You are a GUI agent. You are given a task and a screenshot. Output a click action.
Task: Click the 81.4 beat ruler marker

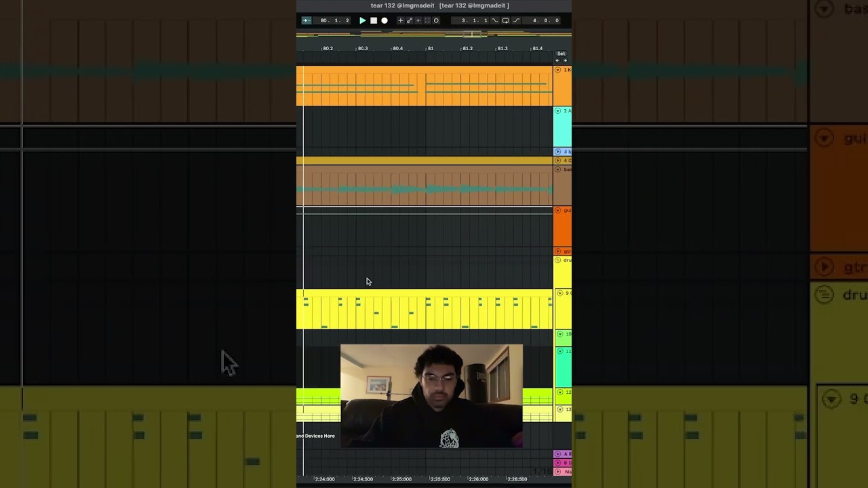[537, 48]
